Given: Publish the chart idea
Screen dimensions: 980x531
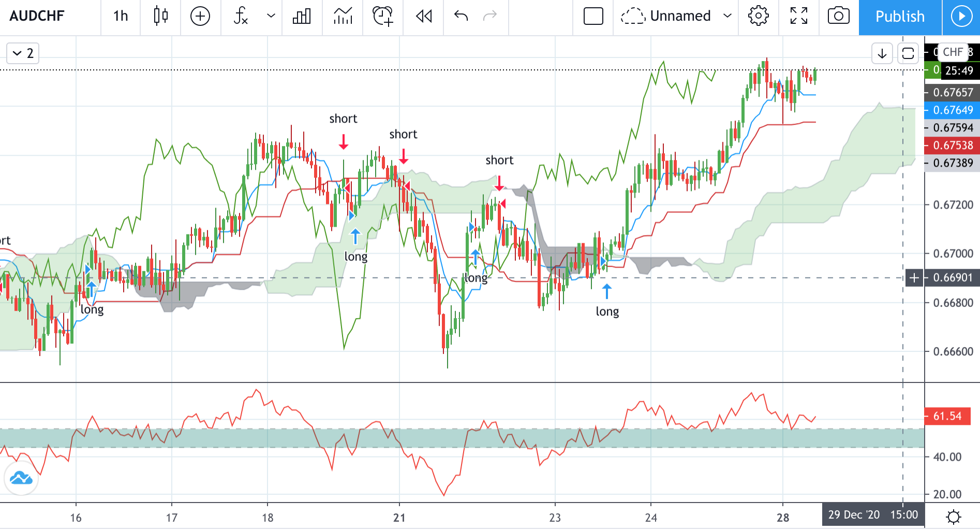Looking at the screenshot, I should pos(900,17).
